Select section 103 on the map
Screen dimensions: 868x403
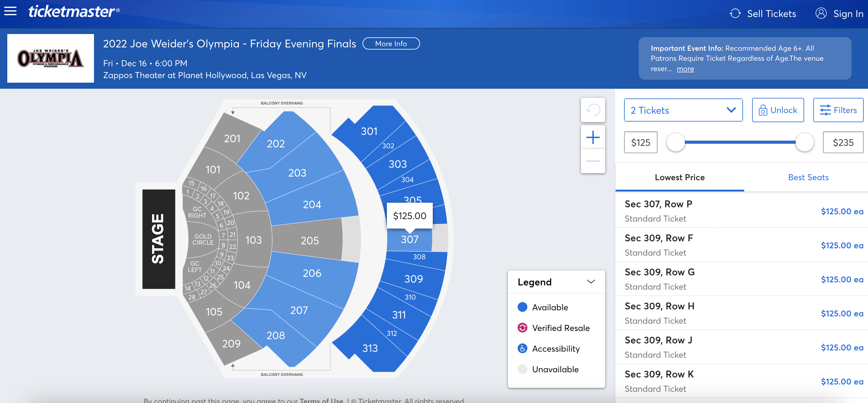253,240
